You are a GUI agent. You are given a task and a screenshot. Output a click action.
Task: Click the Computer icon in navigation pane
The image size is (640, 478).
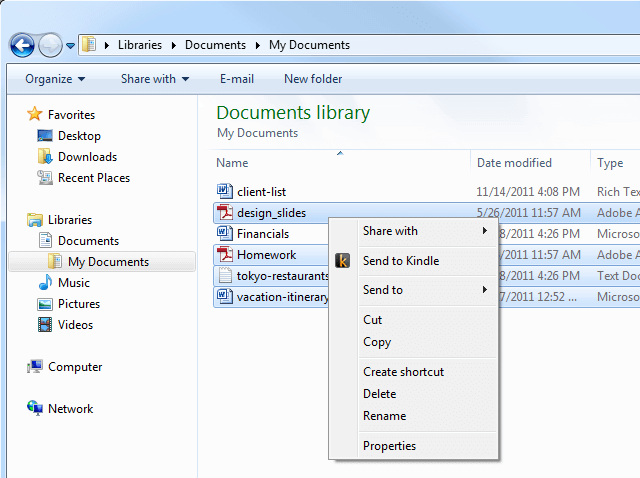pyautogui.click(x=35, y=366)
